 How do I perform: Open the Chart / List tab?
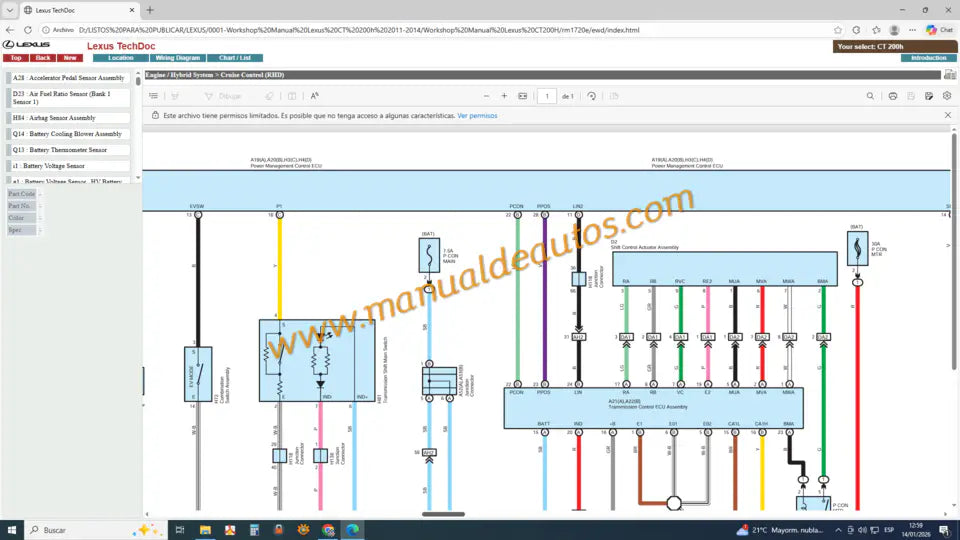click(235, 58)
